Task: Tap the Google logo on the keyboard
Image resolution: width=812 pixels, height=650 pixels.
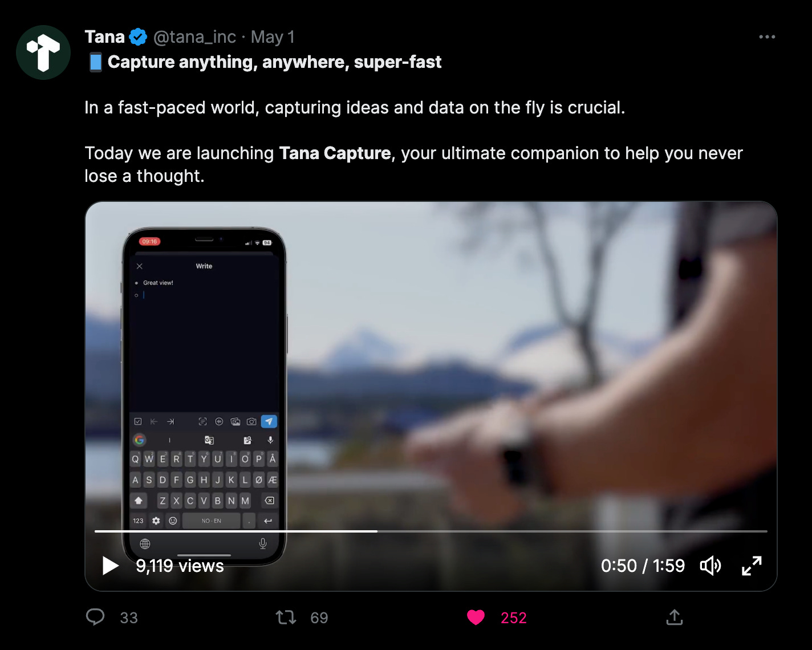Action: pyautogui.click(x=139, y=440)
